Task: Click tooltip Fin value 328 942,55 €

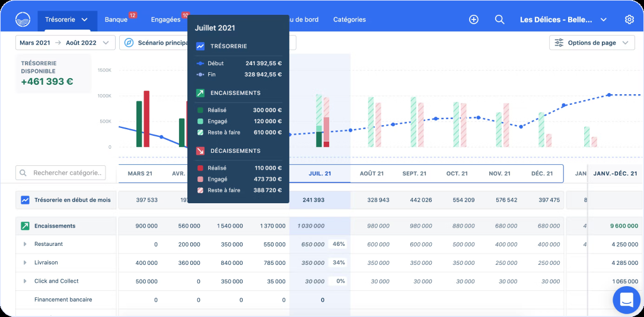Action: tap(263, 75)
